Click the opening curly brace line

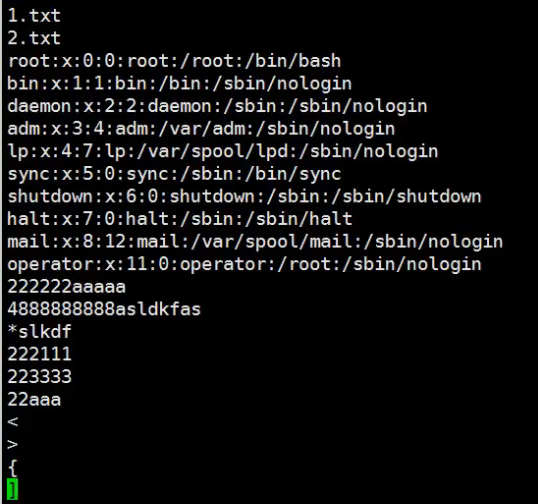click(13, 468)
